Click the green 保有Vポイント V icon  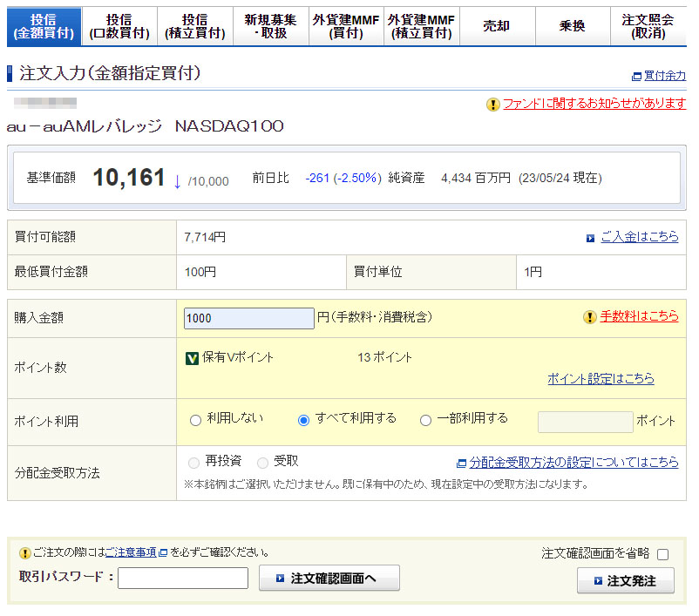[x=193, y=358]
